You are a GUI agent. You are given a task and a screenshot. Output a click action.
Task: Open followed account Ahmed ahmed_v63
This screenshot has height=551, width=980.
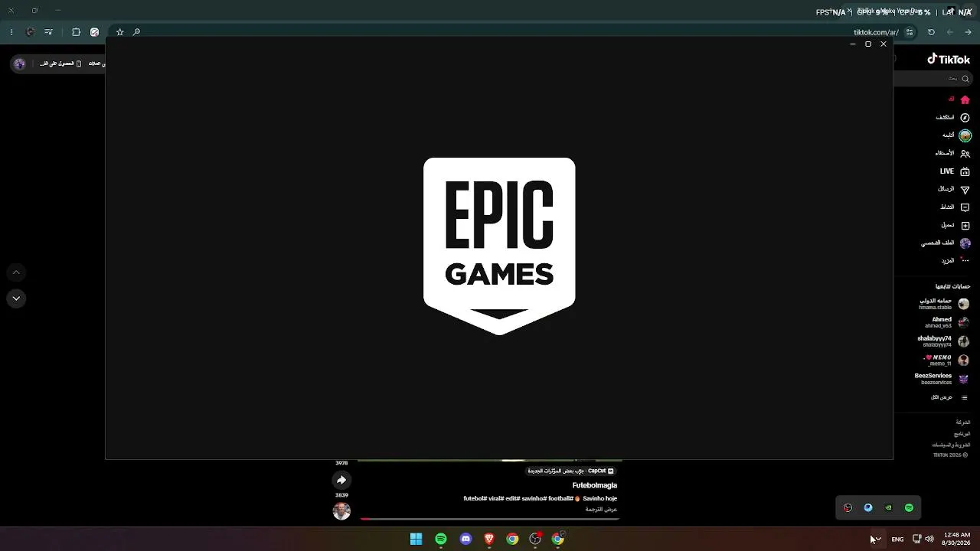click(x=946, y=322)
